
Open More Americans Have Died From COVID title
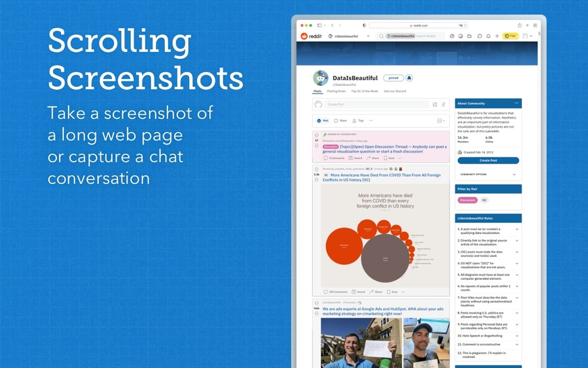(x=382, y=177)
